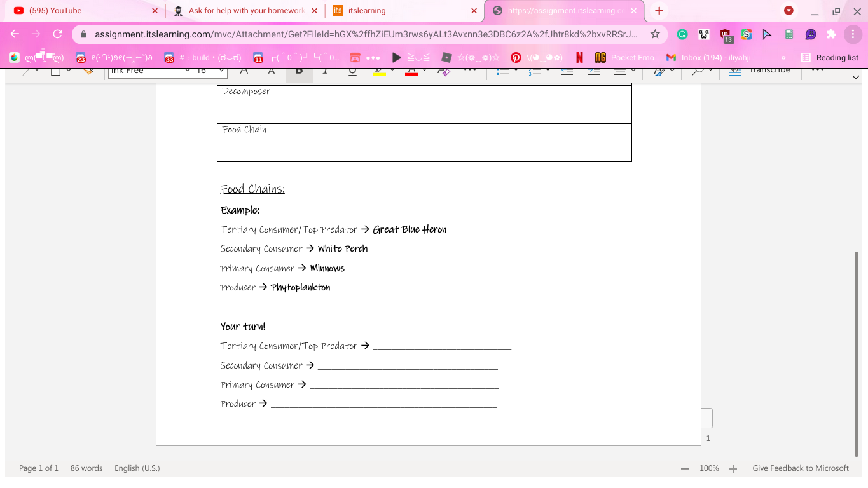Open the Reading list
The width and height of the screenshot is (868, 488).
tap(830, 57)
